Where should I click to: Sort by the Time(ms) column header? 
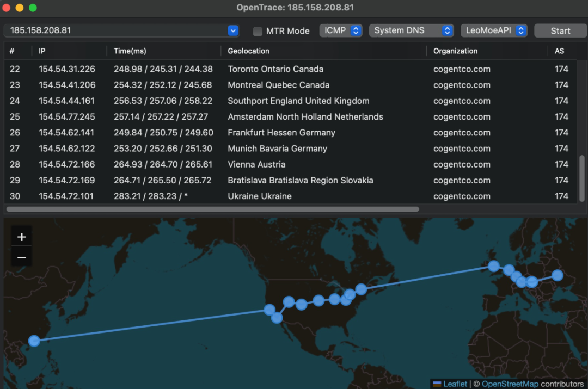coord(130,51)
